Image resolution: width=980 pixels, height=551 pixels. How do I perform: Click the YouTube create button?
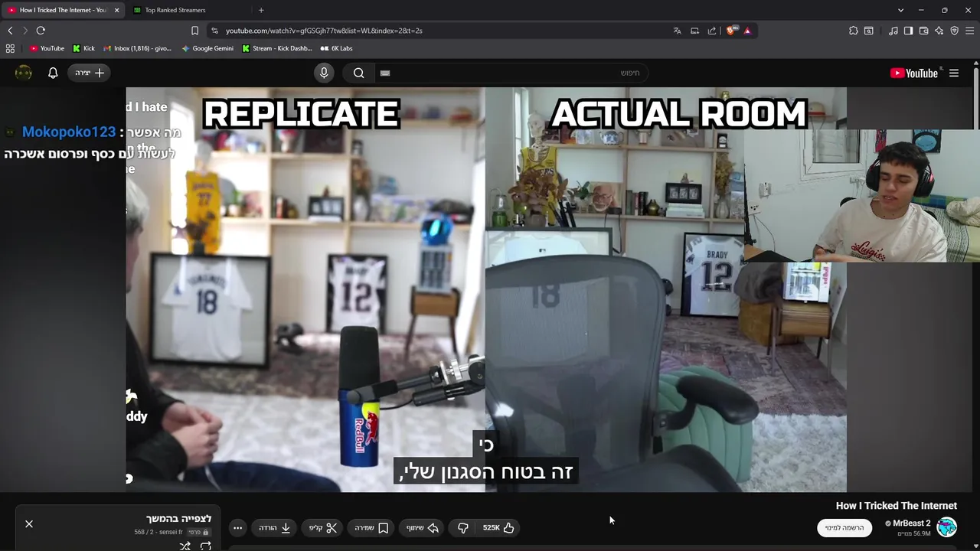pos(90,73)
